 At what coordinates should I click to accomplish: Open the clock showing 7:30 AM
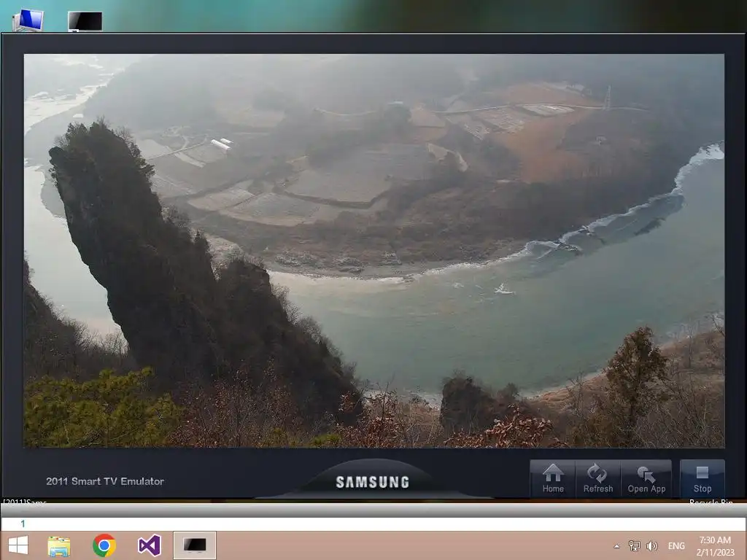coord(715,545)
